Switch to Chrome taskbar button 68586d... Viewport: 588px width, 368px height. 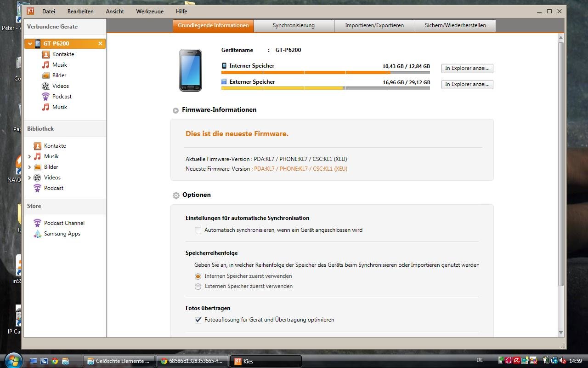[x=192, y=361]
